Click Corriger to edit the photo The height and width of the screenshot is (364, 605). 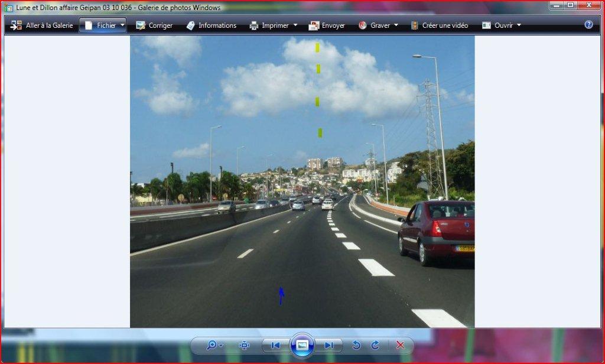pos(154,25)
